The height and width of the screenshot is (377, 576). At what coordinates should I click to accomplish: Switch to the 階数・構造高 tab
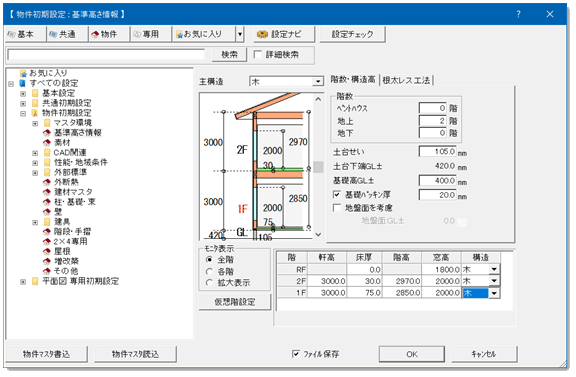[x=353, y=79]
